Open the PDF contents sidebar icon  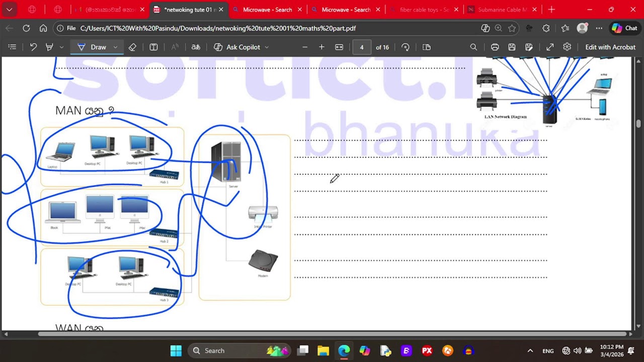click(x=13, y=47)
